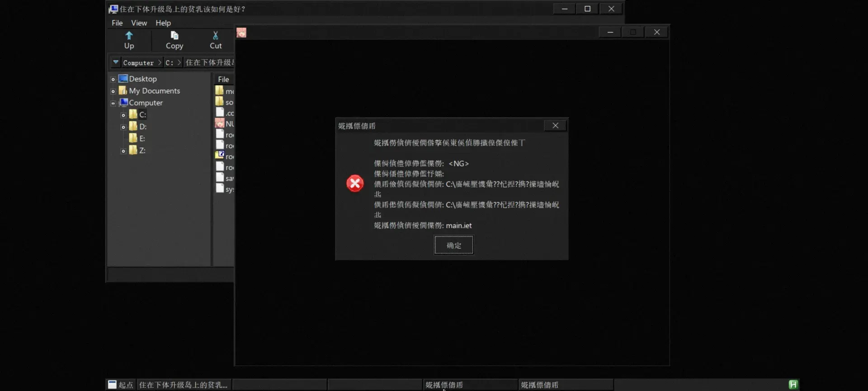Select the Computer breadcrumb segment
The width and height of the screenshot is (868, 391).
pyautogui.click(x=138, y=62)
